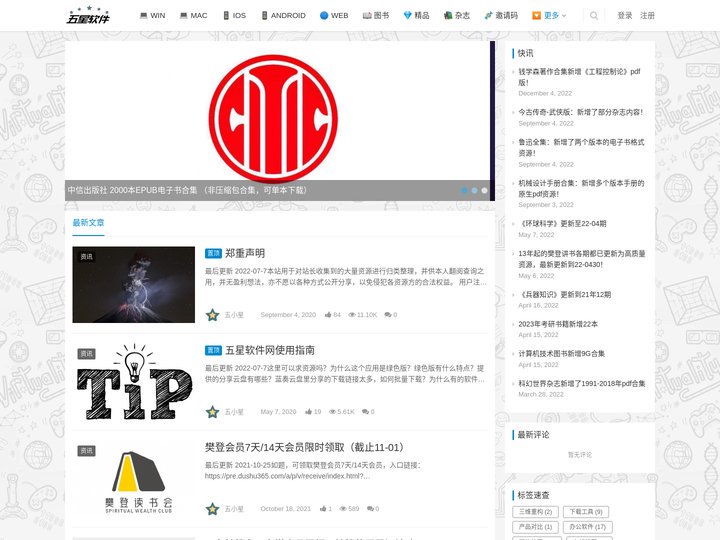Image resolution: width=720 pixels, height=540 pixels.
Task: Open the 杂志 magazines category
Action: [457, 16]
